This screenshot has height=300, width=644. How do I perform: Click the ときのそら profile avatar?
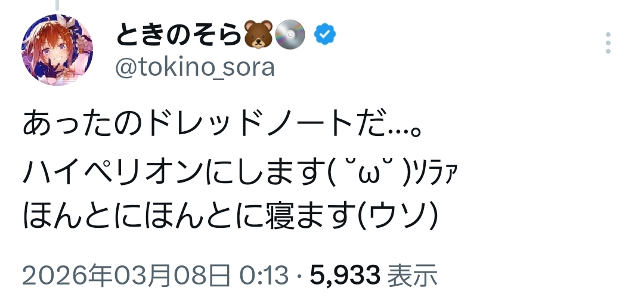[x=57, y=50]
